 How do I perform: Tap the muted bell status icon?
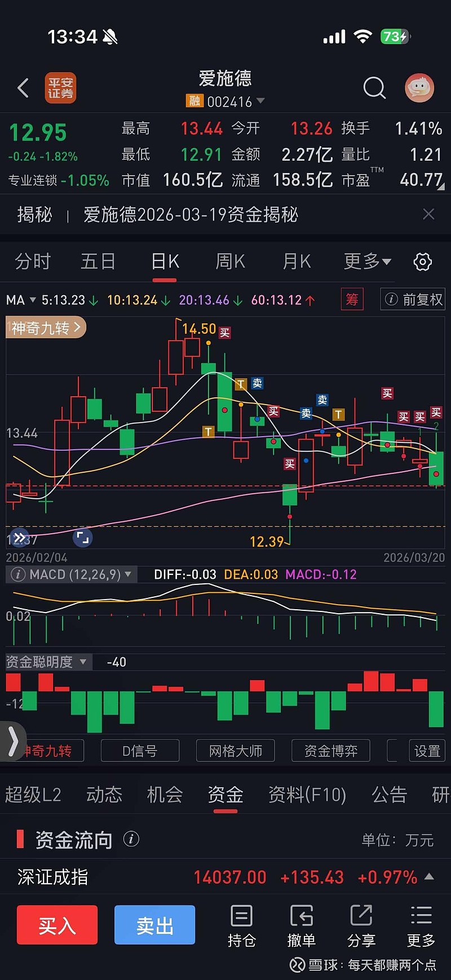click(x=110, y=37)
